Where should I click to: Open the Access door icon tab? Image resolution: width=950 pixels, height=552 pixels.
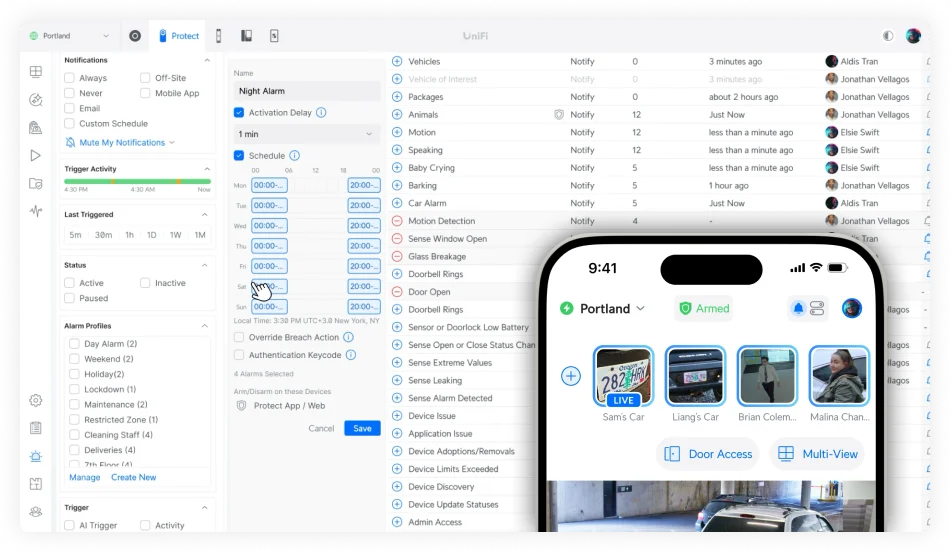(247, 36)
